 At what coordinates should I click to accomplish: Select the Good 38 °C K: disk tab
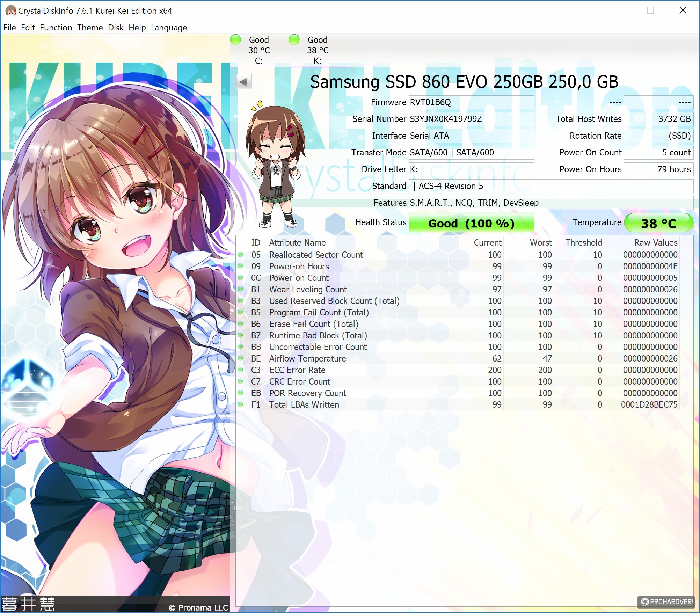318,50
